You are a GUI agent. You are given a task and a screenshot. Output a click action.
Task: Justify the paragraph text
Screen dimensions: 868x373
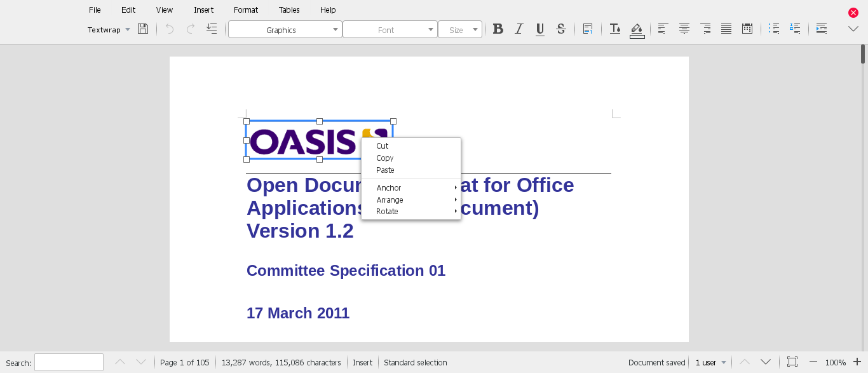click(x=726, y=29)
